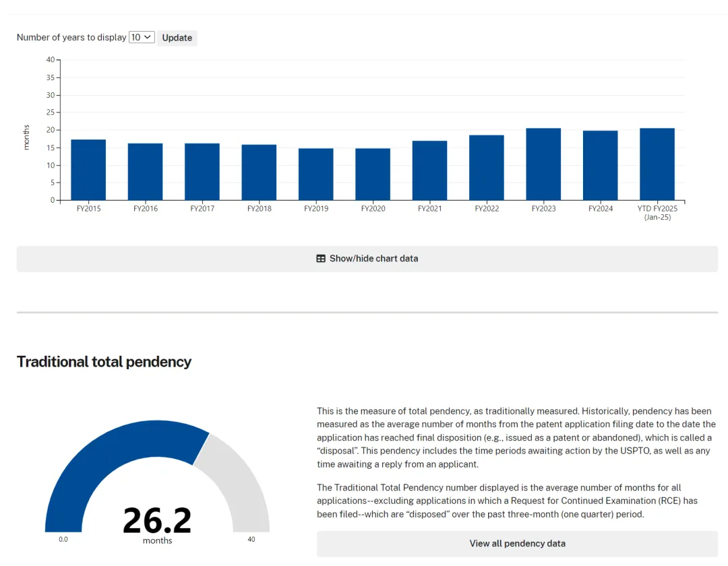Screen dimensions: 728x566
Task: Choose the FY2021 bar in the chart
Action: pyautogui.click(x=429, y=170)
